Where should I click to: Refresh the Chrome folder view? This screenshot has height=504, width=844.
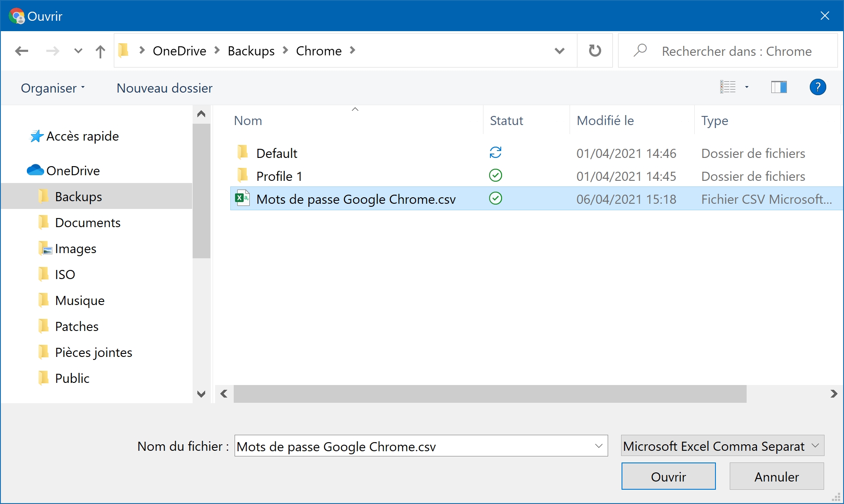tap(595, 51)
